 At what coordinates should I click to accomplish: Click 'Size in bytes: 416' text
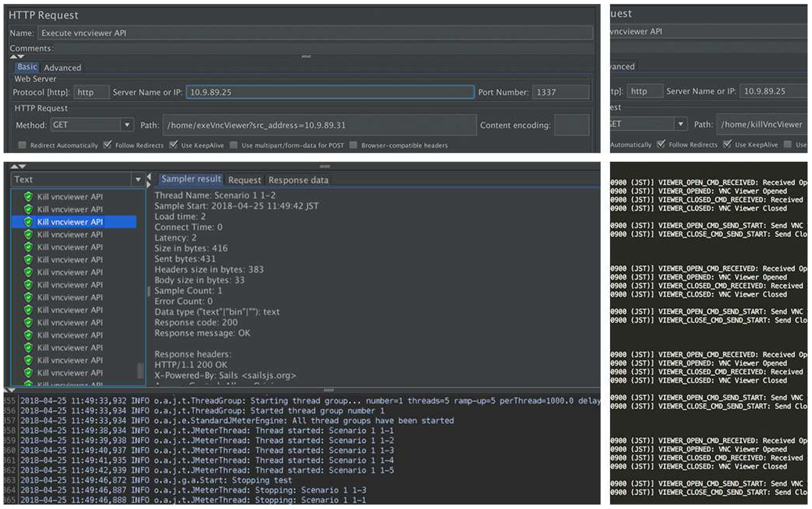point(191,248)
